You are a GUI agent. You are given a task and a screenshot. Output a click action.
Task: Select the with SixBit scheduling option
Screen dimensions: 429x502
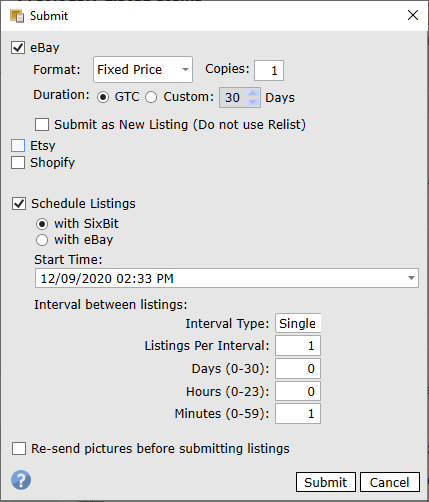(42, 224)
